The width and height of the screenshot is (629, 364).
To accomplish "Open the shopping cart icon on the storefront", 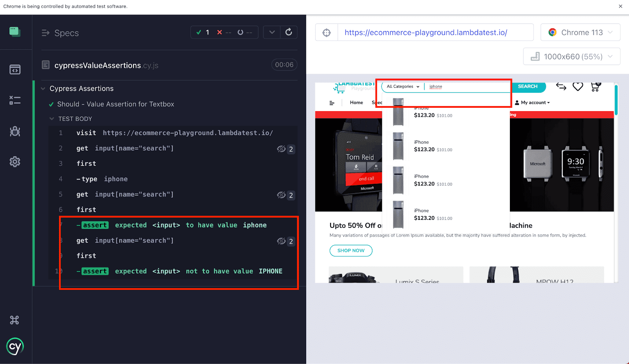I will pyautogui.click(x=595, y=87).
